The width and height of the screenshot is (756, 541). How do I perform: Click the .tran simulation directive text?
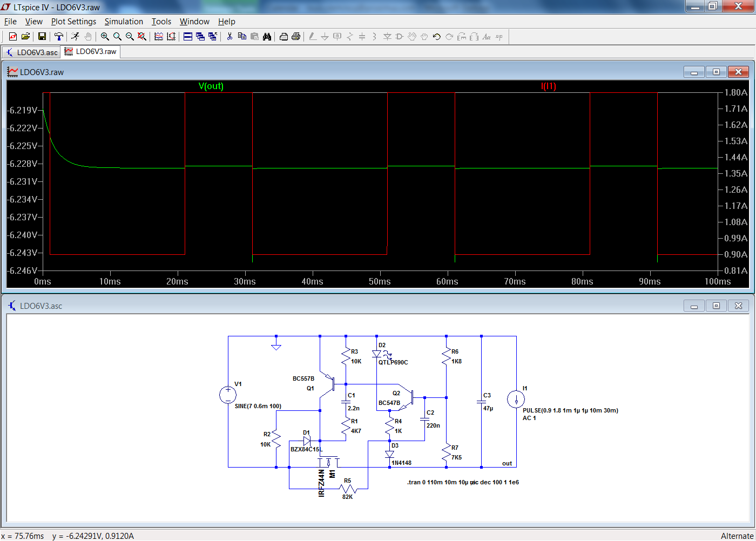pos(438,482)
